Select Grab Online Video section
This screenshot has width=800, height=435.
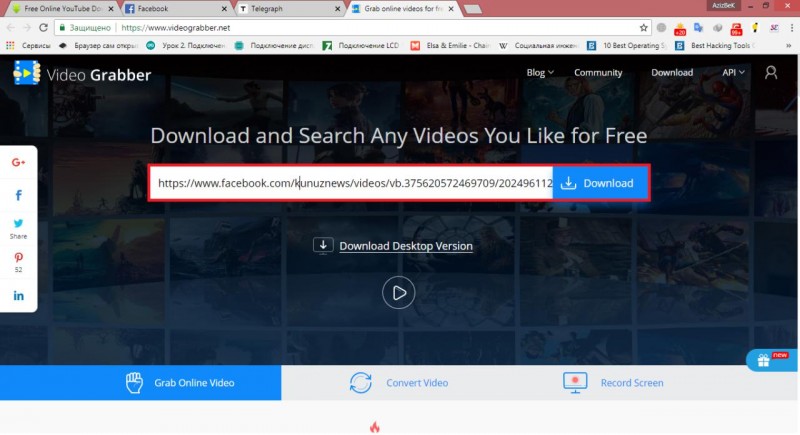pyautogui.click(x=140, y=382)
